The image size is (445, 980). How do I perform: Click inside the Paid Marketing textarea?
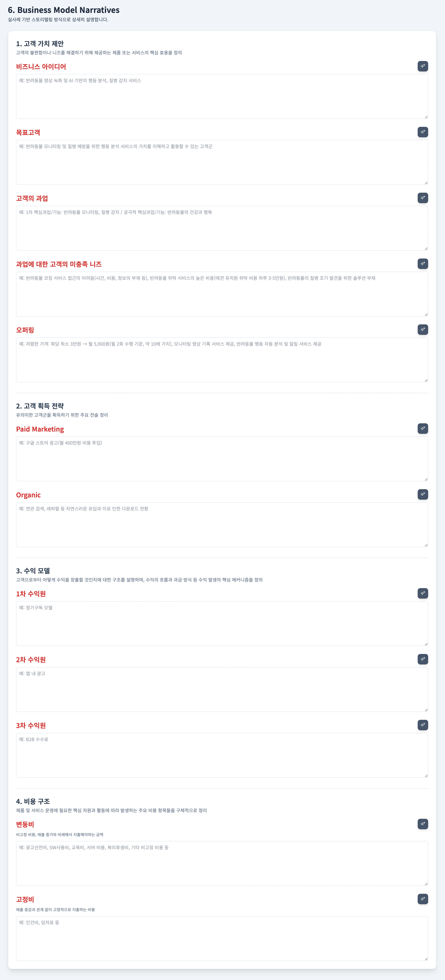(x=222, y=459)
